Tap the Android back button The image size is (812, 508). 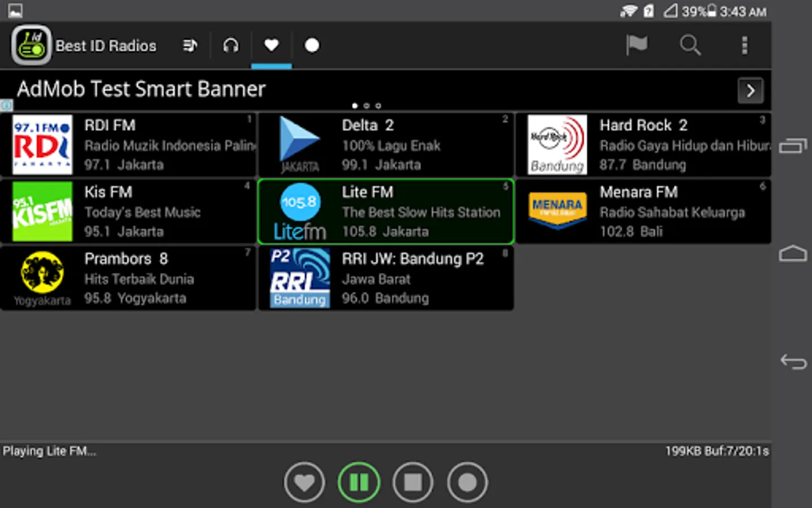793,361
